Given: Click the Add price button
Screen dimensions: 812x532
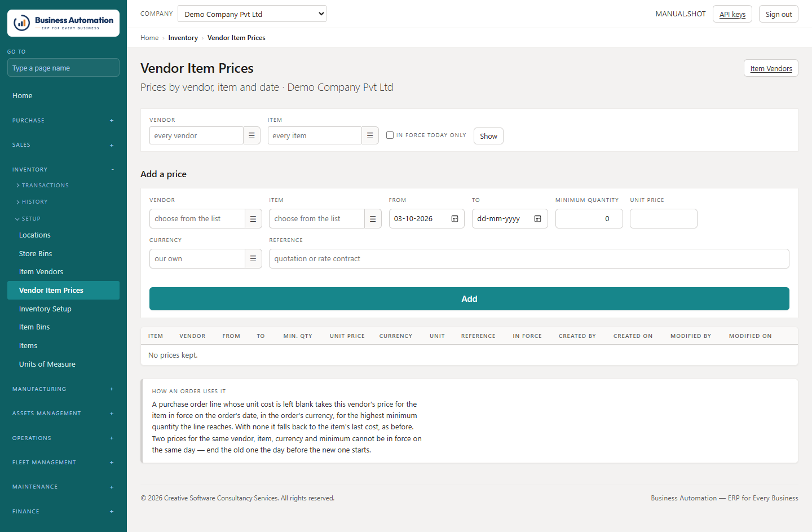Looking at the screenshot, I should (x=469, y=299).
